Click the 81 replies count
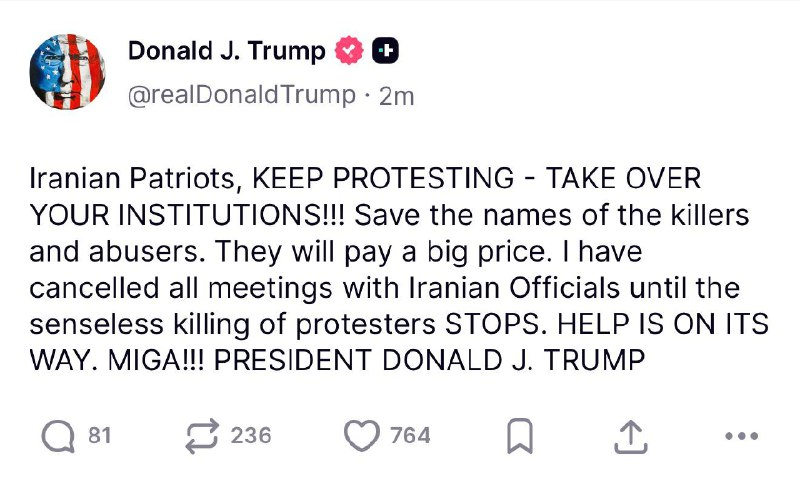 tap(99, 436)
